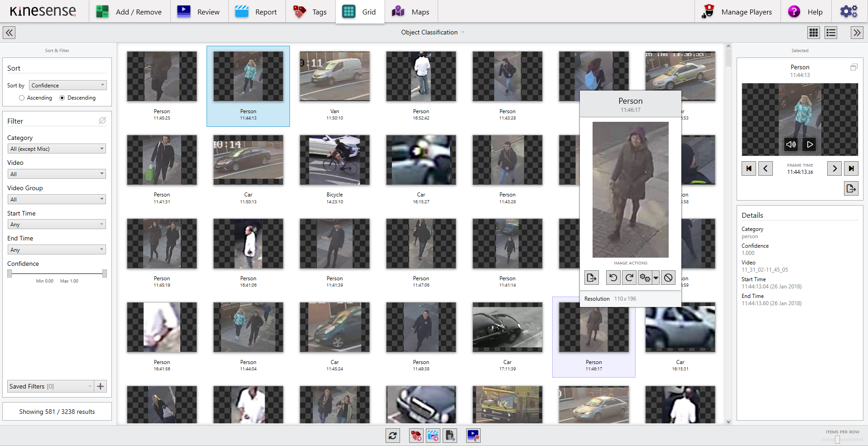The width and height of the screenshot is (868, 446).
Task: Open the Category filter dropdown
Action: tap(57, 149)
